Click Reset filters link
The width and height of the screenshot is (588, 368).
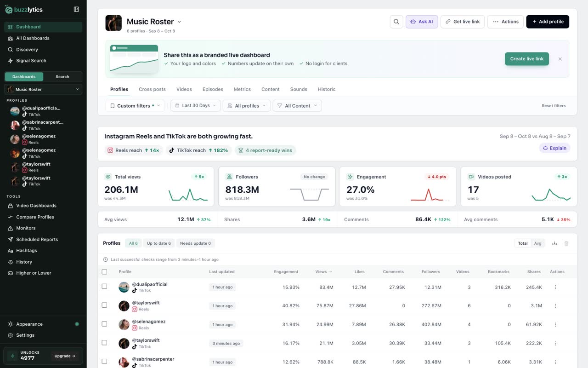coord(554,106)
